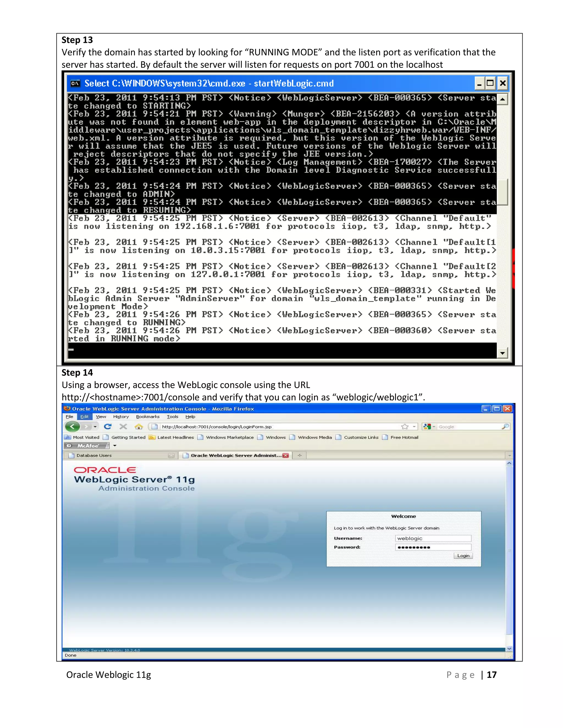Open the Free Hotmail bookmark
563x728 pixels.
[400, 437]
